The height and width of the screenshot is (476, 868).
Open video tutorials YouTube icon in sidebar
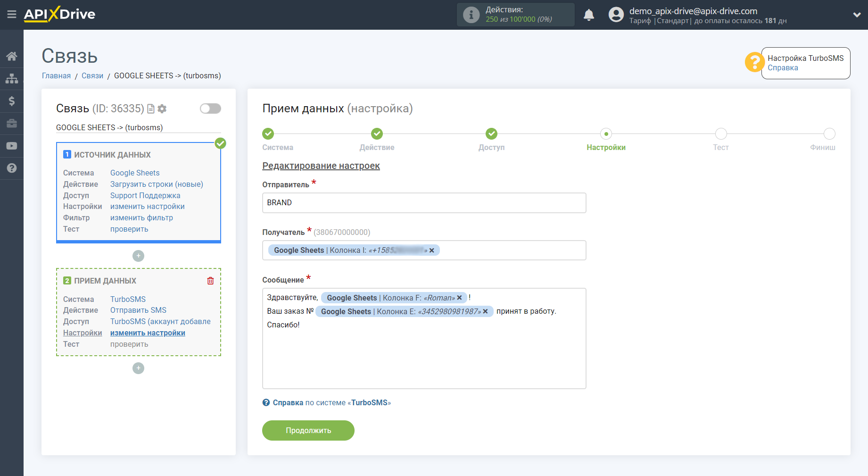(x=12, y=146)
